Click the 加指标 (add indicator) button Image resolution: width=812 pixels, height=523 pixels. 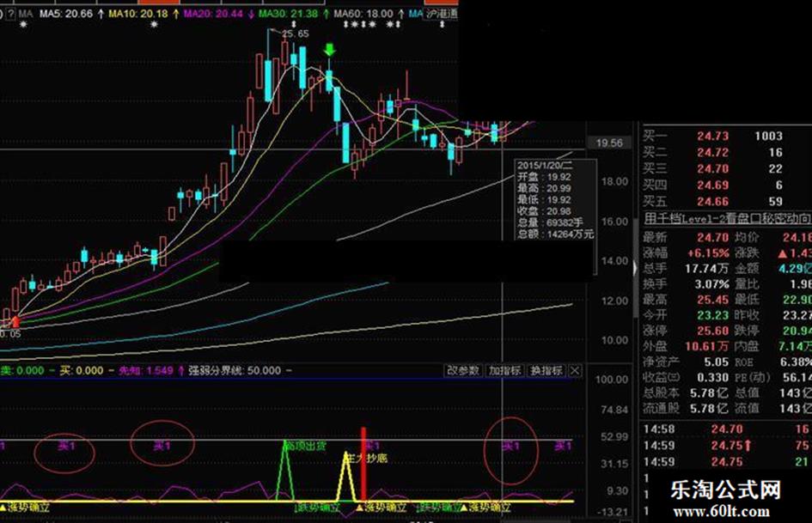point(505,371)
